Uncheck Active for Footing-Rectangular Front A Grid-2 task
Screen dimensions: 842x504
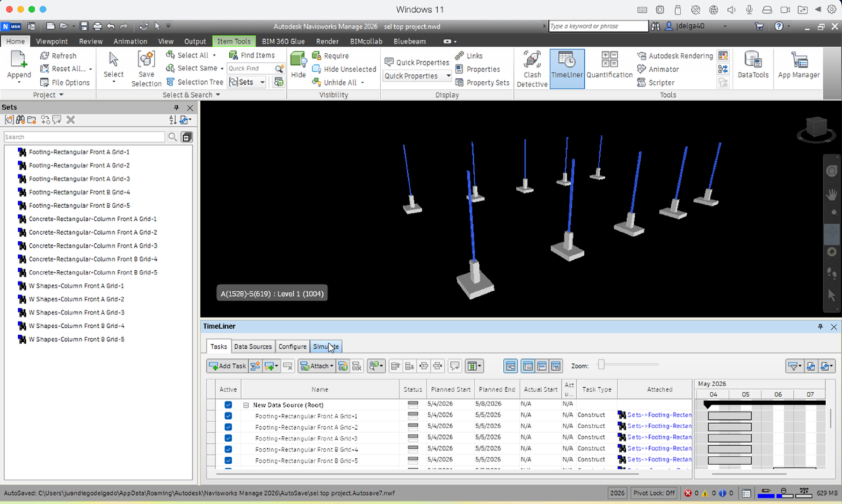pyautogui.click(x=228, y=427)
